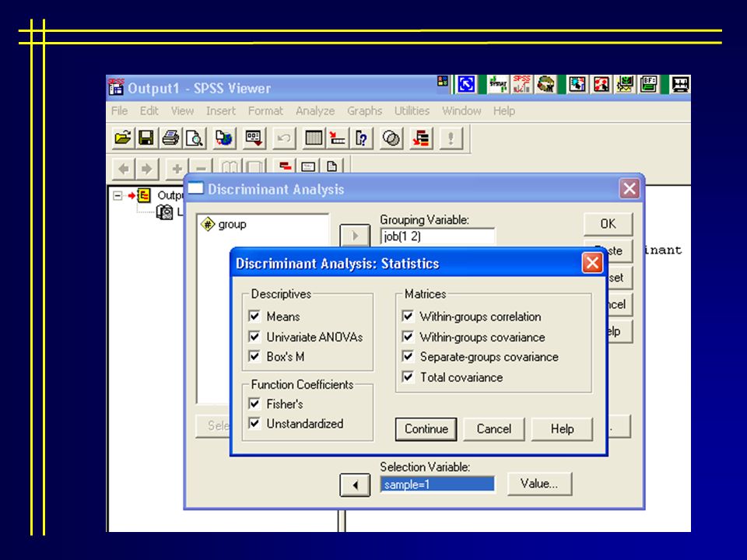Click the Insert Text page icon
The height and width of the screenshot is (560, 747).
[331, 166]
